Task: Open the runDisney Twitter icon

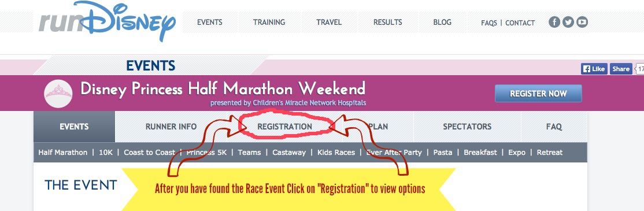Action: coord(568,22)
